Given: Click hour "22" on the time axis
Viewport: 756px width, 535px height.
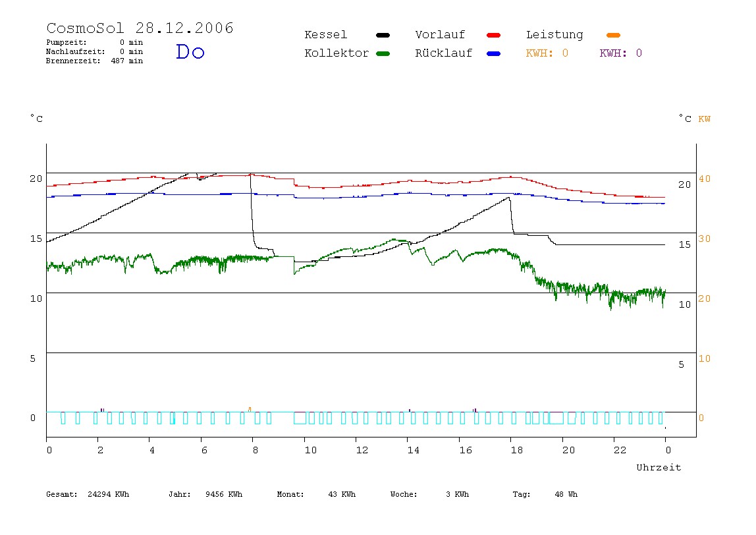Looking at the screenshot, I should click(620, 450).
